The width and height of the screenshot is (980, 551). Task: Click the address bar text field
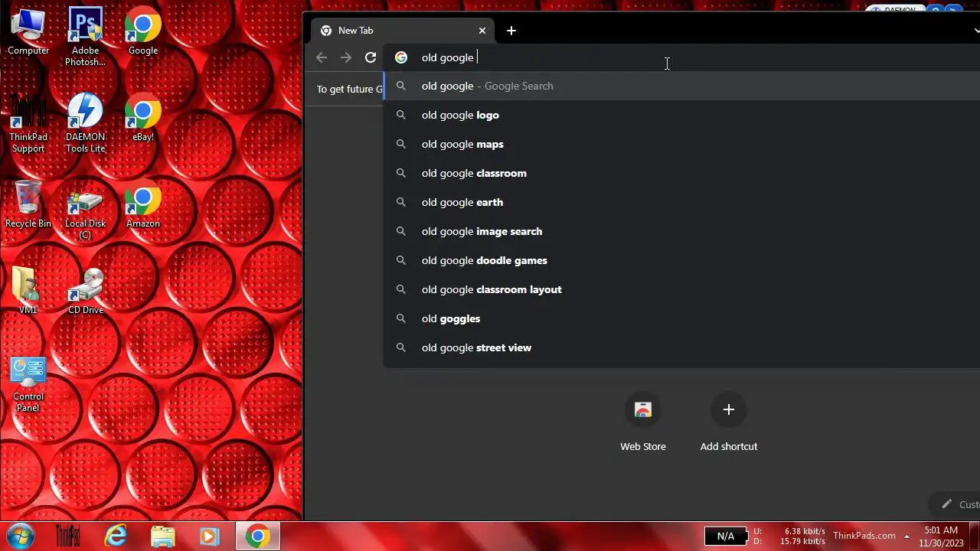click(681, 57)
